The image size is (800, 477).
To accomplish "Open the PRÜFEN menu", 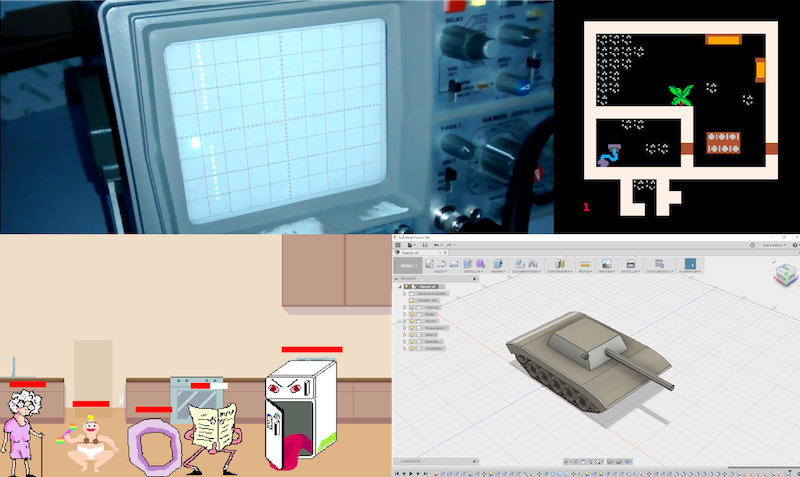I will (585, 271).
